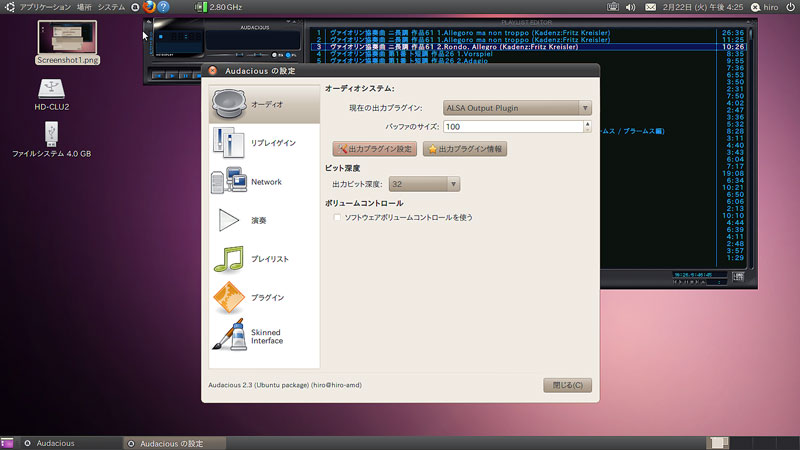Open the 場所 menu
The height and width of the screenshot is (450, 800).
[x=84, y=7]
